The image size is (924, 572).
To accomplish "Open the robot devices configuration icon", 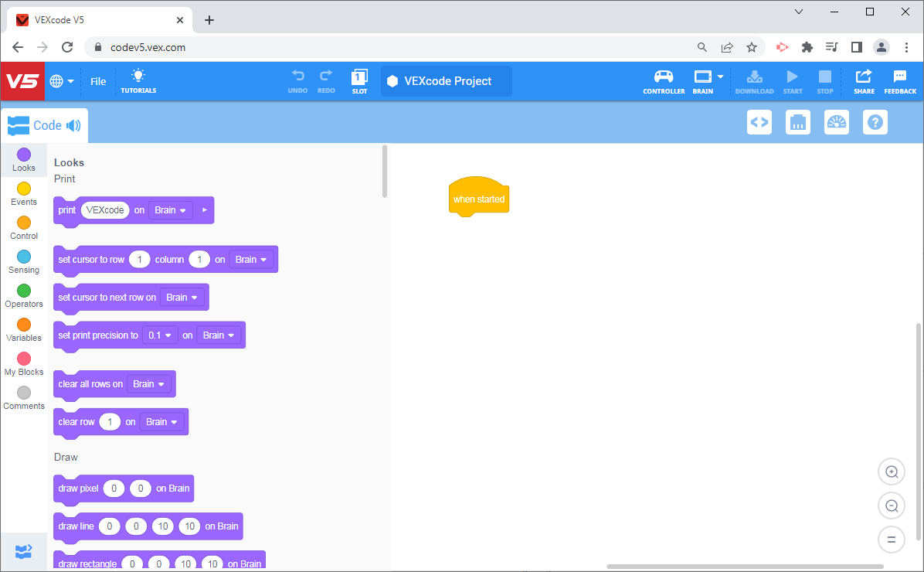I will click(x=798, y=122).
